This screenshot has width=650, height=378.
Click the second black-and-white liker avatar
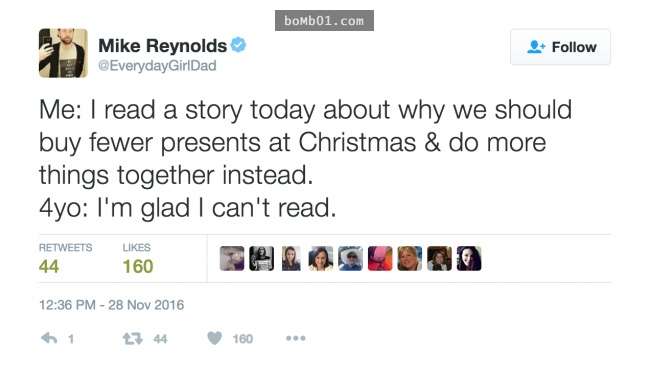[262, 258]
